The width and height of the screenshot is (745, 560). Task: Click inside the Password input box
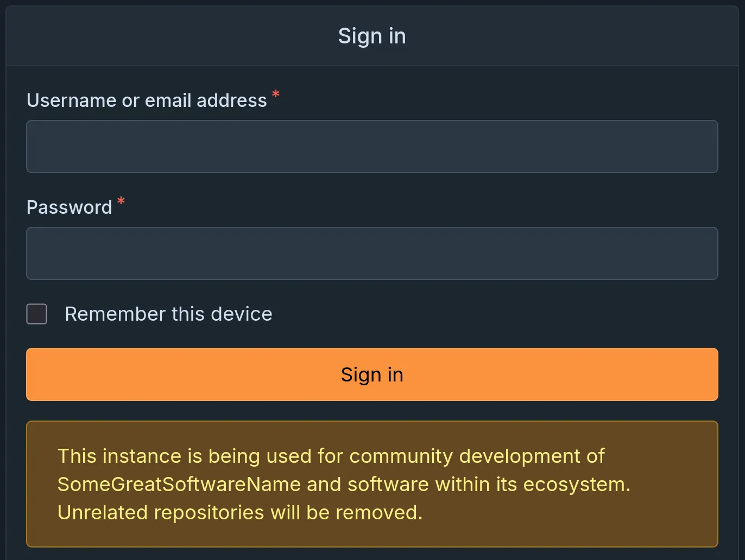click(372, 253)
